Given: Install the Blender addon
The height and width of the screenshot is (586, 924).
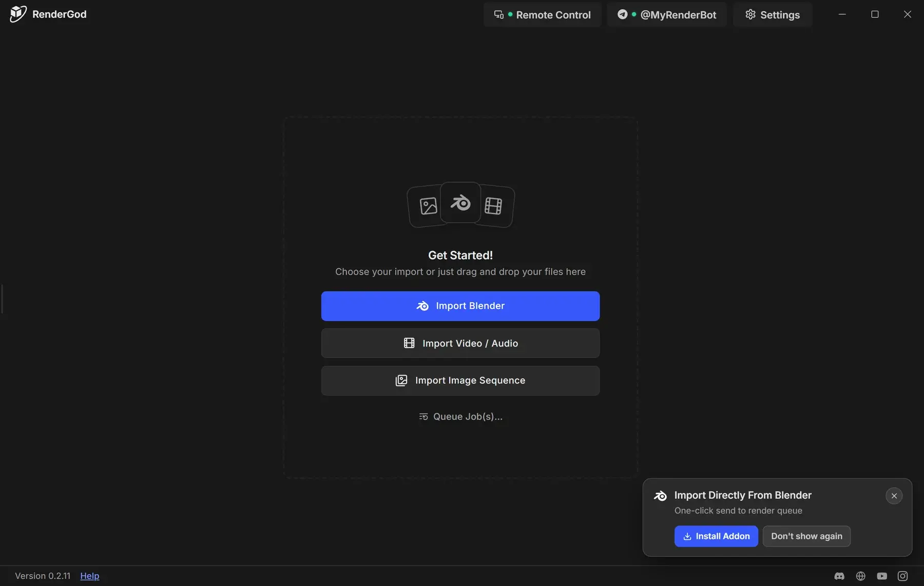Looking at the screenshot, I should 716,536.
